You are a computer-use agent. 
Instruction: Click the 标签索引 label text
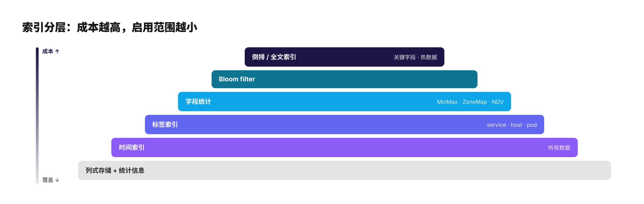(x=165, y=125)
